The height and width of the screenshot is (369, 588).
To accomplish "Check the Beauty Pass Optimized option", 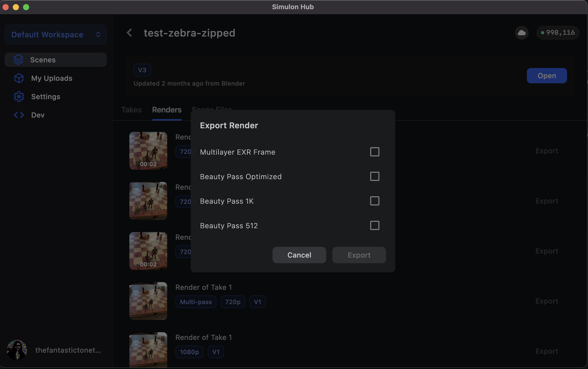I will point(375,176).
